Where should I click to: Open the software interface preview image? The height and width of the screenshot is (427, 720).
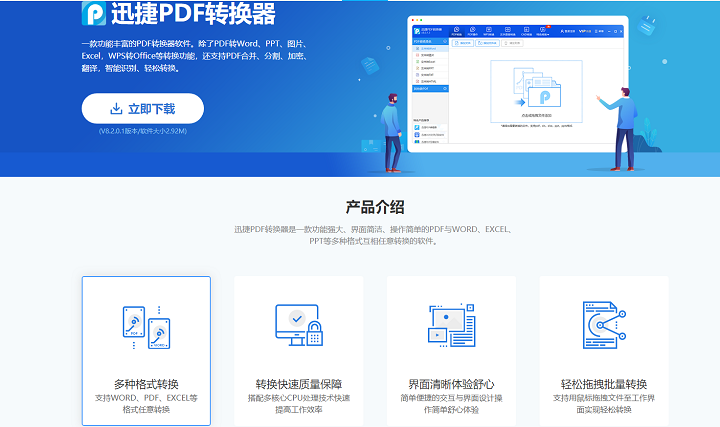pos(518,84)
